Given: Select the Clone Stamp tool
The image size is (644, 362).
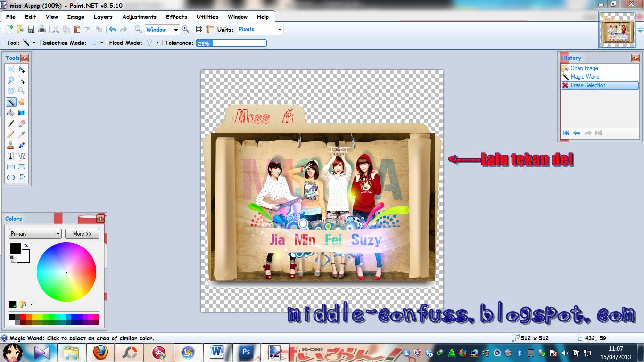Looking at the screenshot, I should [x=10, y=145].
